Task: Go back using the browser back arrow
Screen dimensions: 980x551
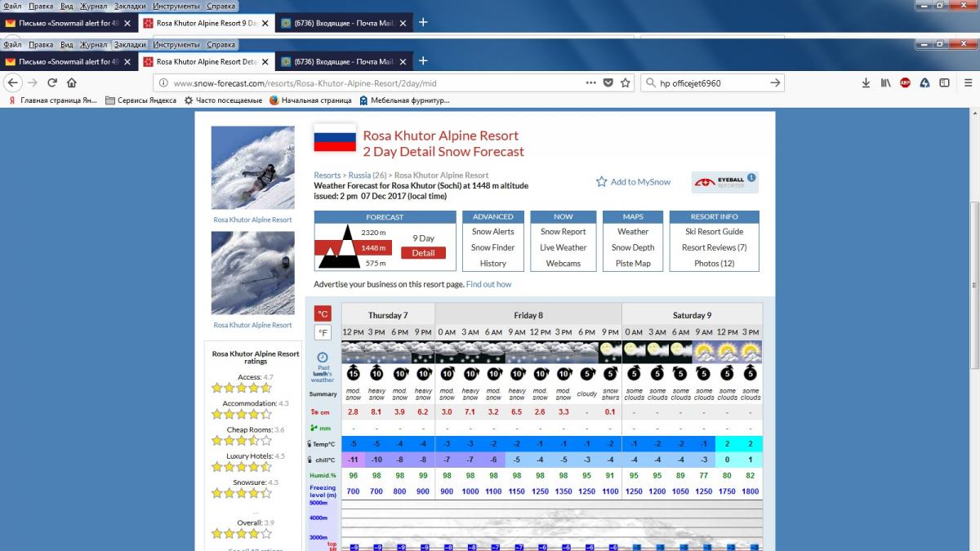Action: pyautogui.click(x=12, y=82)
